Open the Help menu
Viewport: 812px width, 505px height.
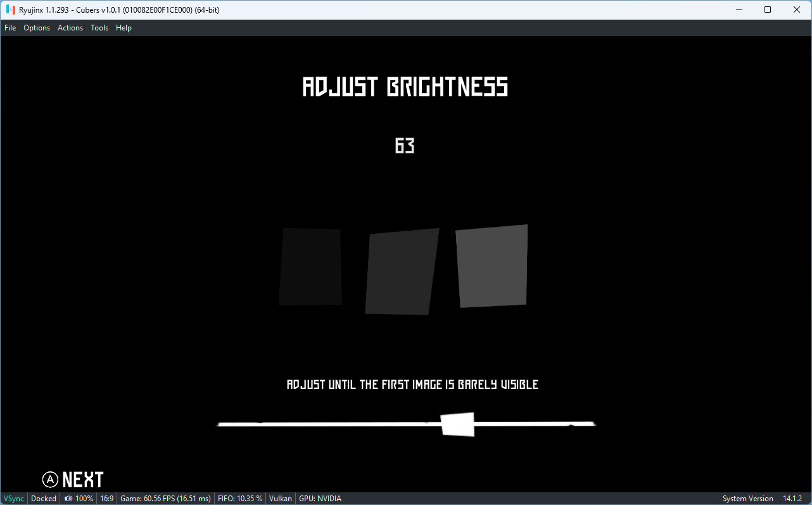(124, 27)
